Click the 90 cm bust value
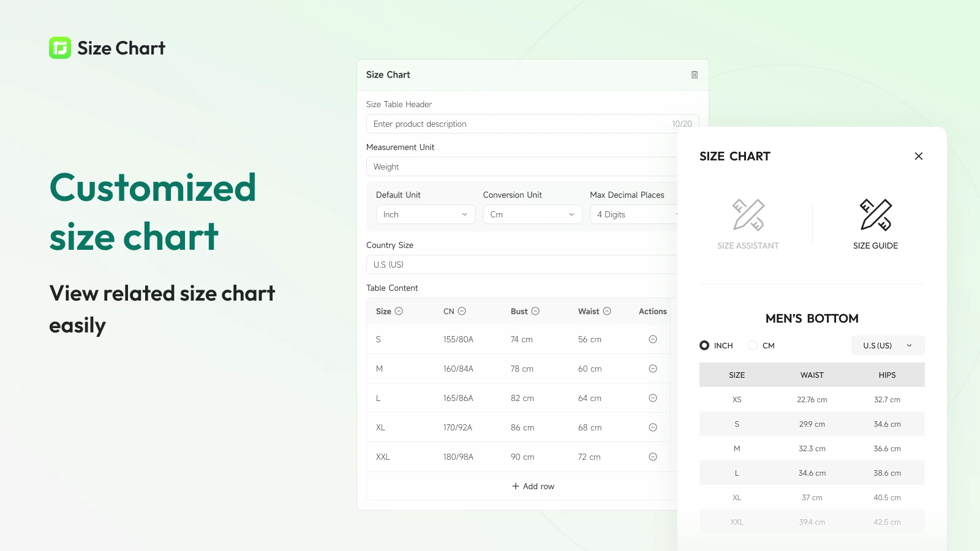This screenshot has width=980, height=551. click(x=522, y=457)
